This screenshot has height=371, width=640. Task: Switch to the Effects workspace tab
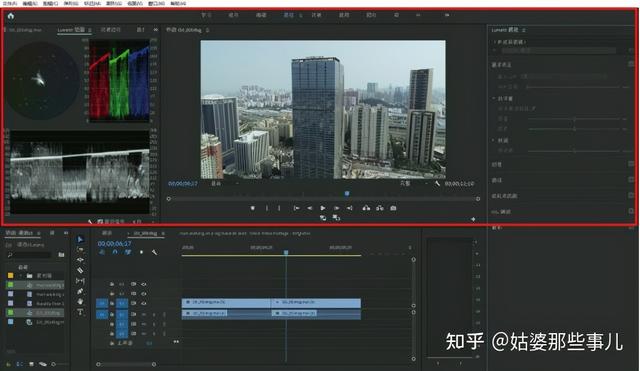click(316, 15)
